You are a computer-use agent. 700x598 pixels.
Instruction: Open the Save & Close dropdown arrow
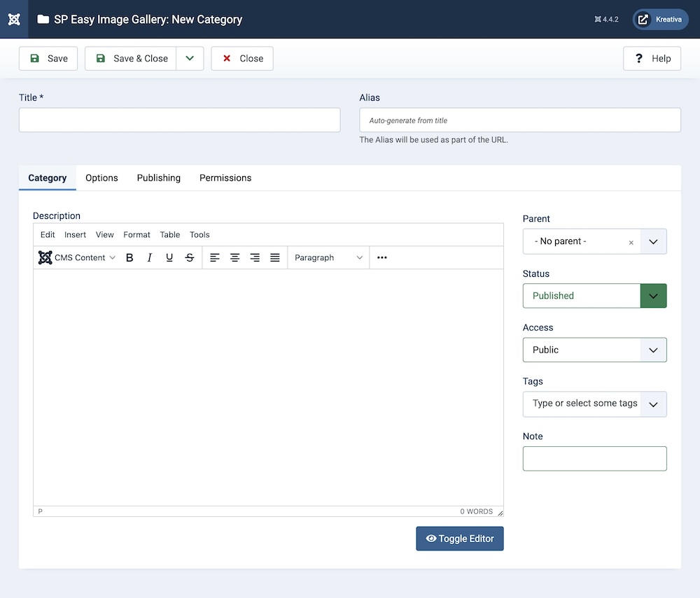click(x=190, y=59)
